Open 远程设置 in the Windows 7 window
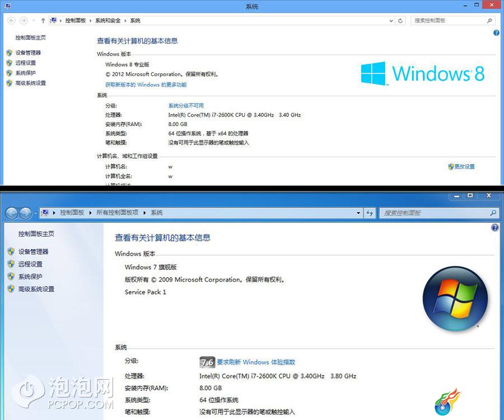The image size is (504, 420). tap(30, 264)
